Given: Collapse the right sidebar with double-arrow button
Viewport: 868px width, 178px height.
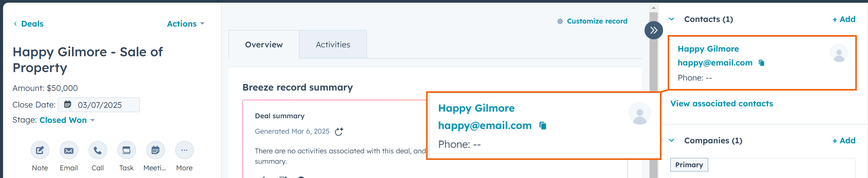Looking at the screenshot, I should click(654, 30).
